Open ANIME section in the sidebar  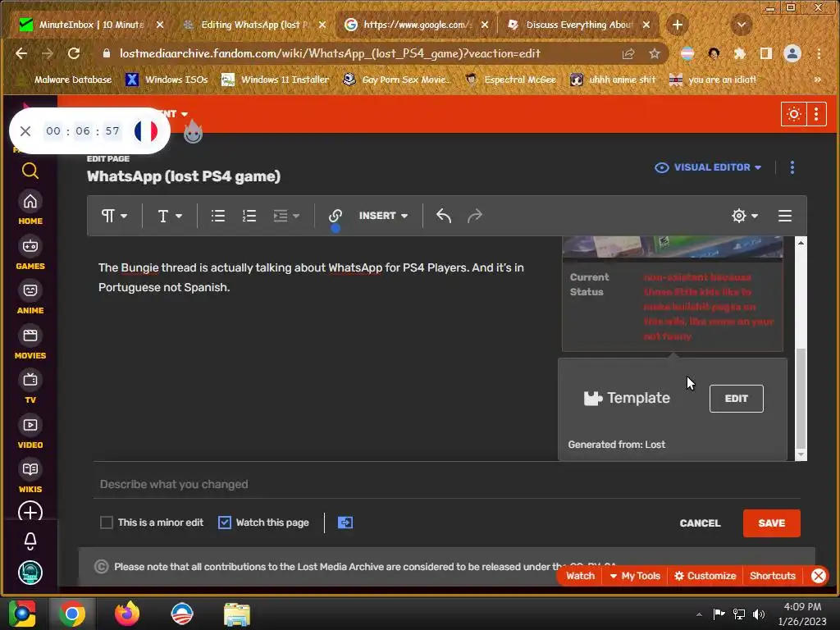[30, 298]
